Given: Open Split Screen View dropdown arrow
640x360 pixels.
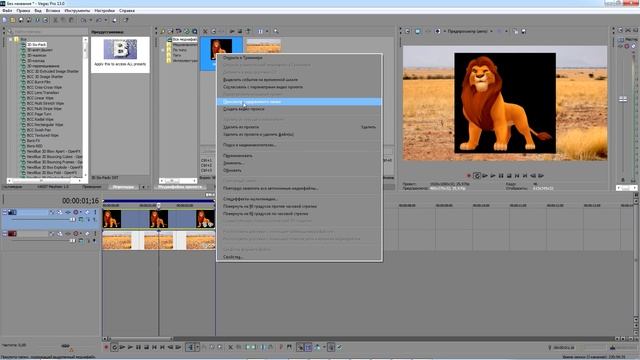Looking at the screenshot, I should click(x=444, y=31).
